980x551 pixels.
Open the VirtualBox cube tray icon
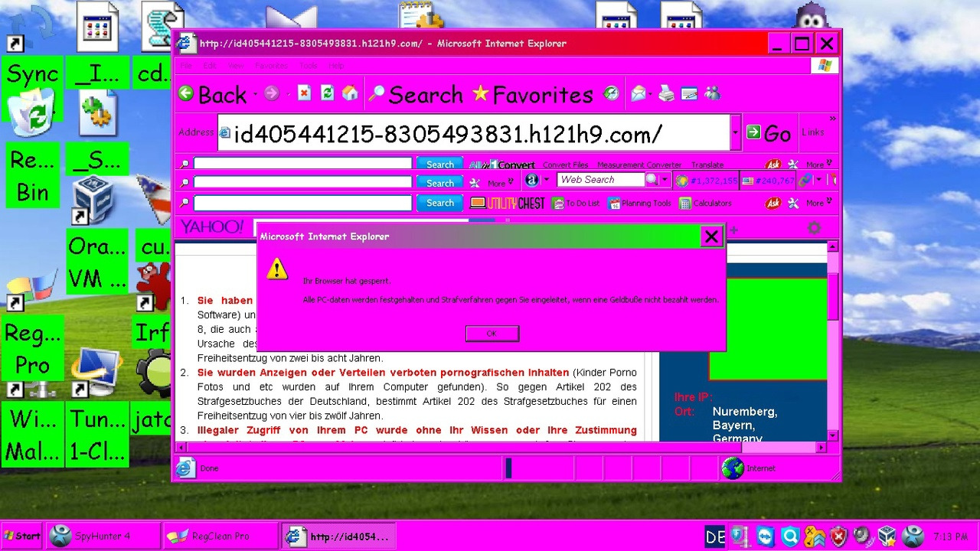(887, 536)
